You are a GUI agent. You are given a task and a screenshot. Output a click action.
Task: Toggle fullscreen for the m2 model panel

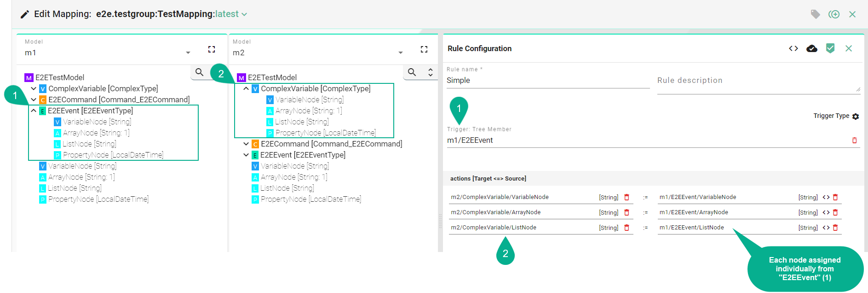pyautogui.click(x=424, y=49)
